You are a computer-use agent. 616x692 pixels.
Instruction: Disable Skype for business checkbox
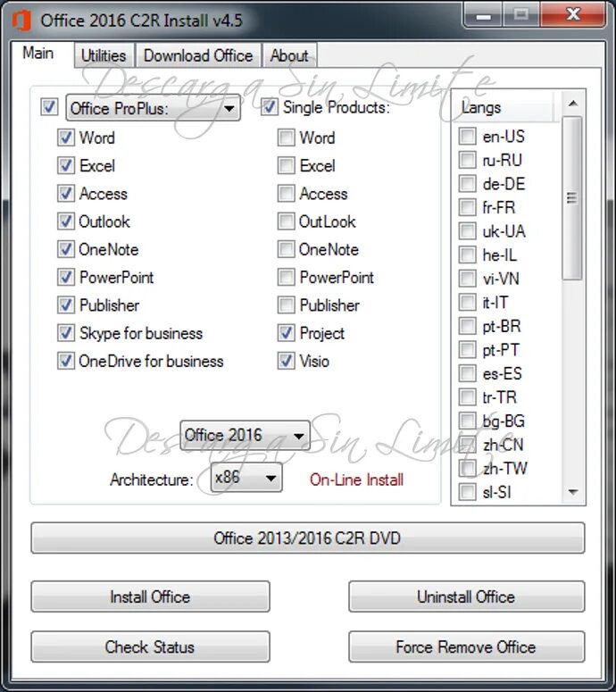point(66,333)
